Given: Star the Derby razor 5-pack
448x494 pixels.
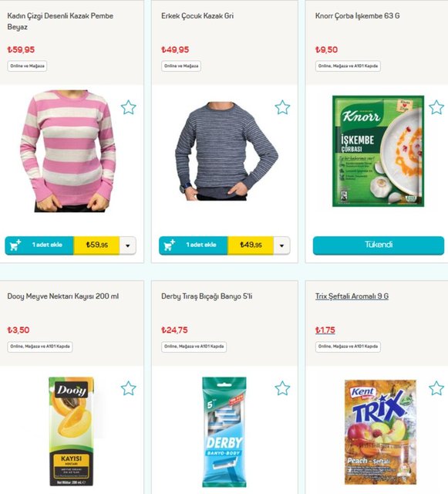Looking at the screenshot, I should click(x=282, y=388).
